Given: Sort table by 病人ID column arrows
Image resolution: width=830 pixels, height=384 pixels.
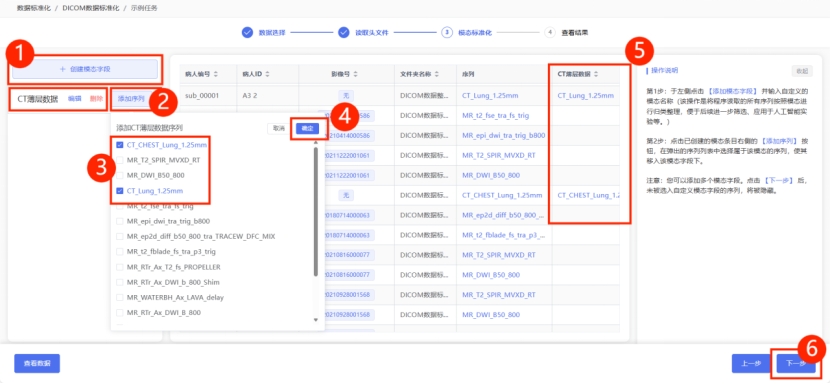Looking at the screenshot, I should click(267, 74).
